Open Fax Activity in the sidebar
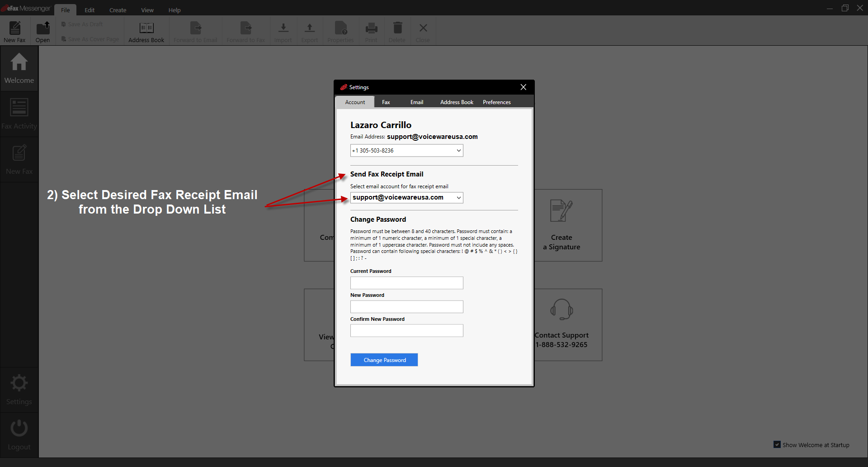Image resolution: width=868 pixels, height=467 pixels. point(19,114)
